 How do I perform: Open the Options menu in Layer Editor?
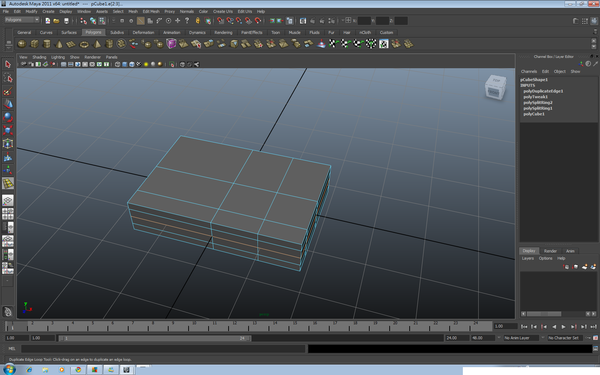point(546,258)
